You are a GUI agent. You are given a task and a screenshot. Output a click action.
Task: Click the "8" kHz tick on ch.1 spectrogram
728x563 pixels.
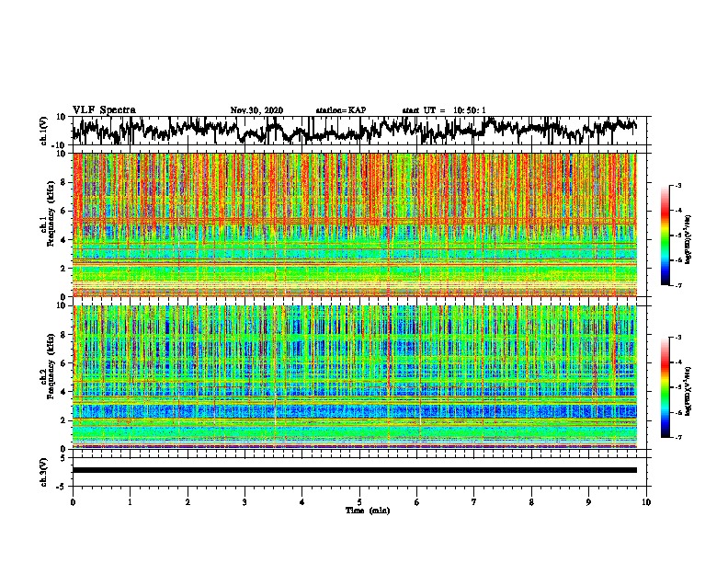(x=63, y=182)
